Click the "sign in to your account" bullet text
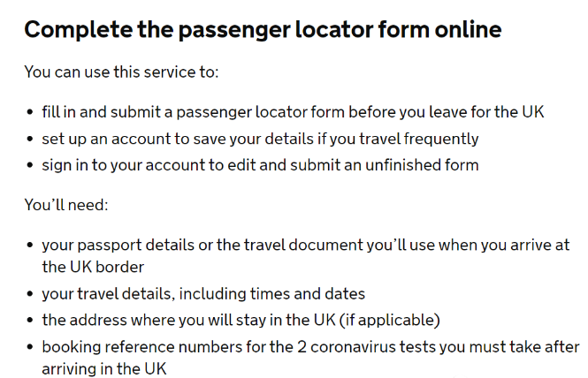 [x=260, y=165]
